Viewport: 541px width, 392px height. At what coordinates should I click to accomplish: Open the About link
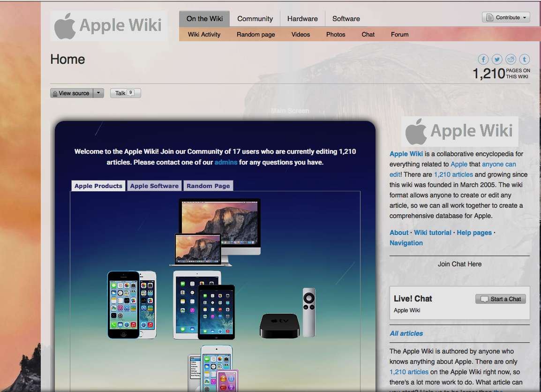pos(399,233)
